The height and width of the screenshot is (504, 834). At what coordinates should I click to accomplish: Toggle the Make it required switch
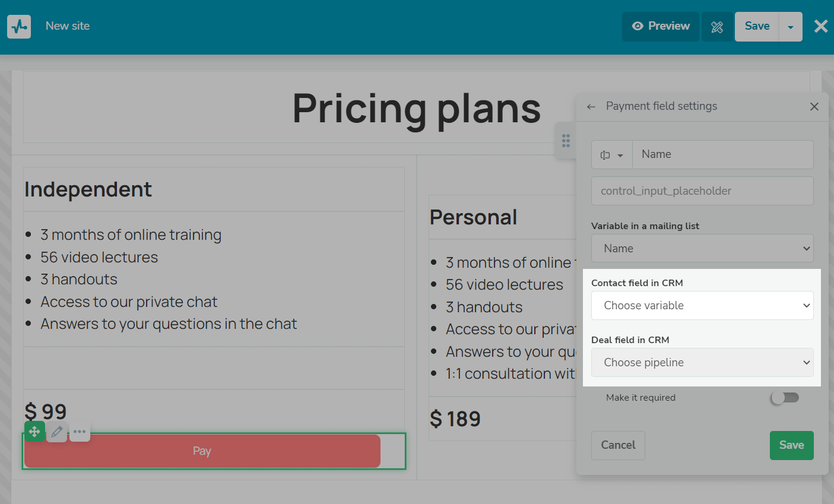[785, 398]
